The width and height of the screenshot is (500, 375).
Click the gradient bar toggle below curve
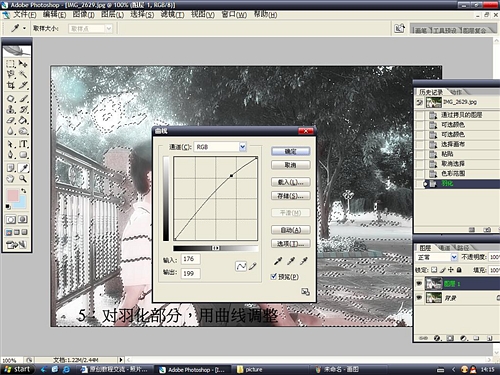(216, 248)
